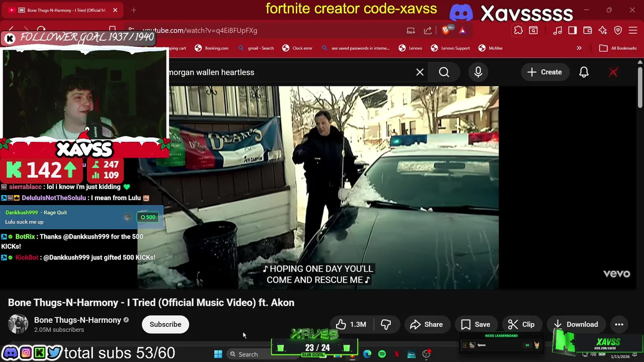
Task: Open Leo AI sparkle icon
Action: point(603,30)
